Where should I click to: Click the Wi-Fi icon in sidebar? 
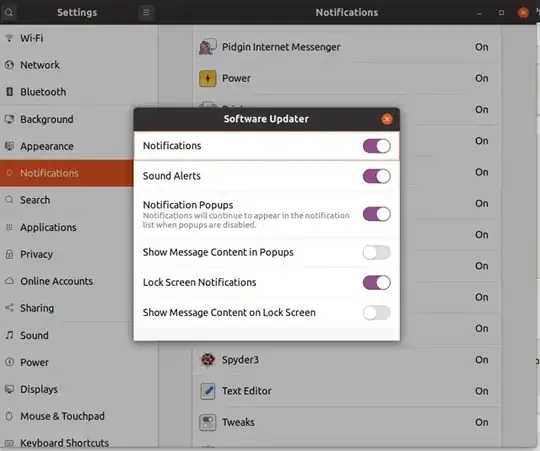[x=9, y=38]
